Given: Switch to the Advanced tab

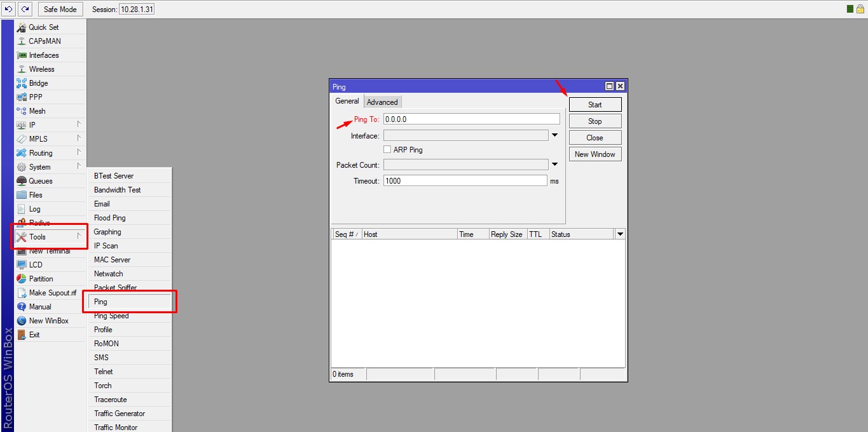Looking at the screenshot, I should pyautogui.click(x=382, y=102).
